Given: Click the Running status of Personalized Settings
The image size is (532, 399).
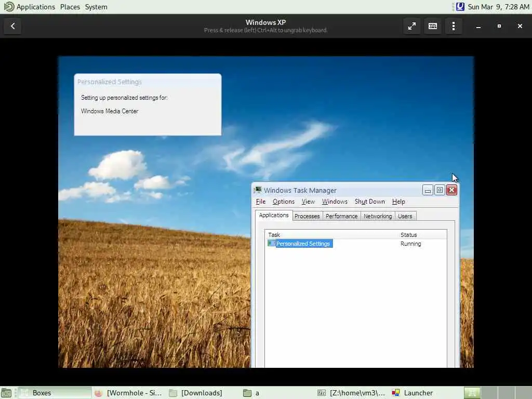Looking at the screenshot, I should 410,244.
